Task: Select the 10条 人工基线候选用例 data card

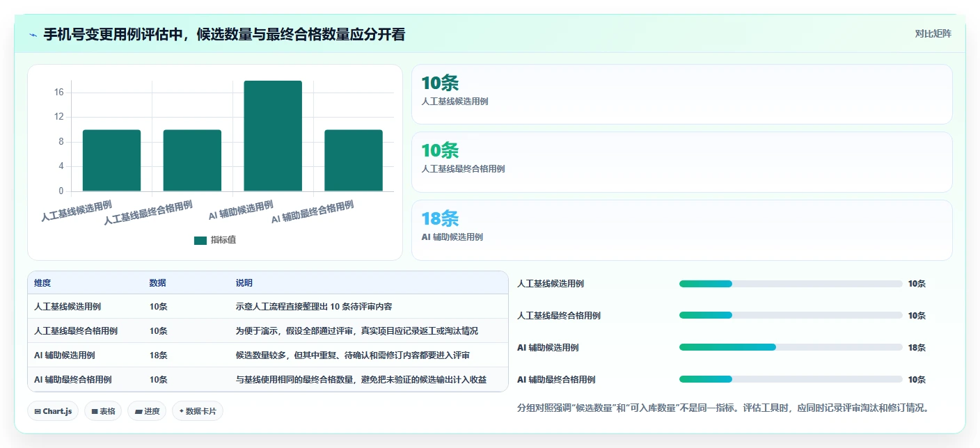Action: pyautogui.click(x=681, y=94)
